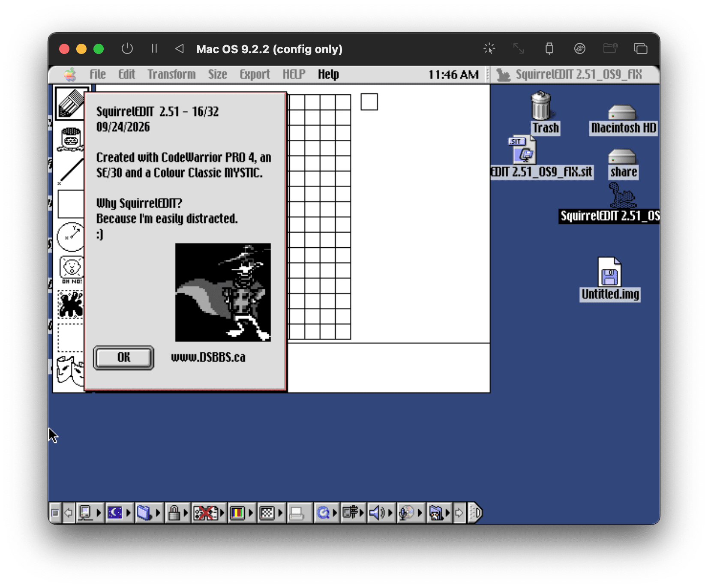Pause the virtual machine
This screenshot has width=708, height=588.
[x=154, y=49]
